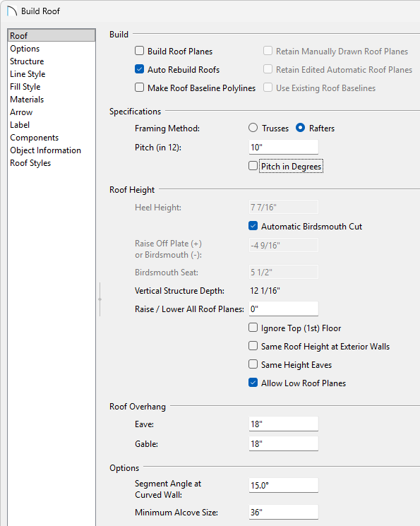
Task: Click Use Existing Roof Baselines checkbox
Action: click(268, 88)
